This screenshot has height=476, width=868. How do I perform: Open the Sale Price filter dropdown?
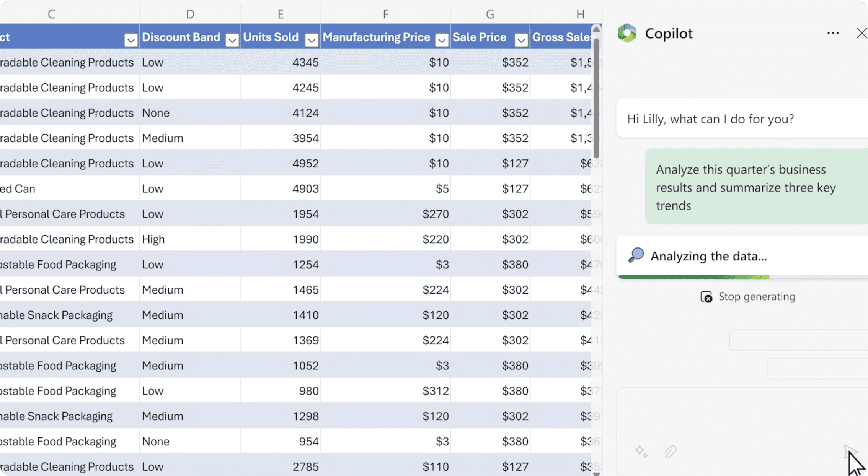click(521, 40)
